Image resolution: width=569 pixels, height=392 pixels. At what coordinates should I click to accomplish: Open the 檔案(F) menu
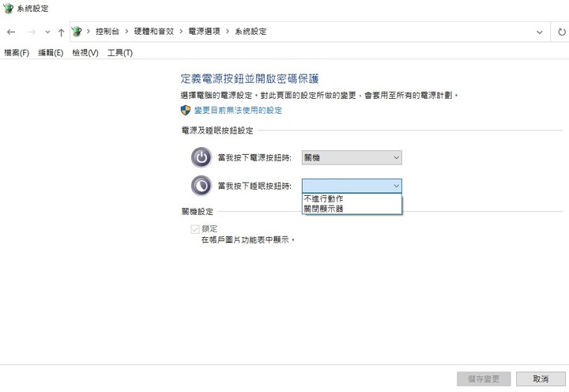pyautogui.click(x=16, y=53)
